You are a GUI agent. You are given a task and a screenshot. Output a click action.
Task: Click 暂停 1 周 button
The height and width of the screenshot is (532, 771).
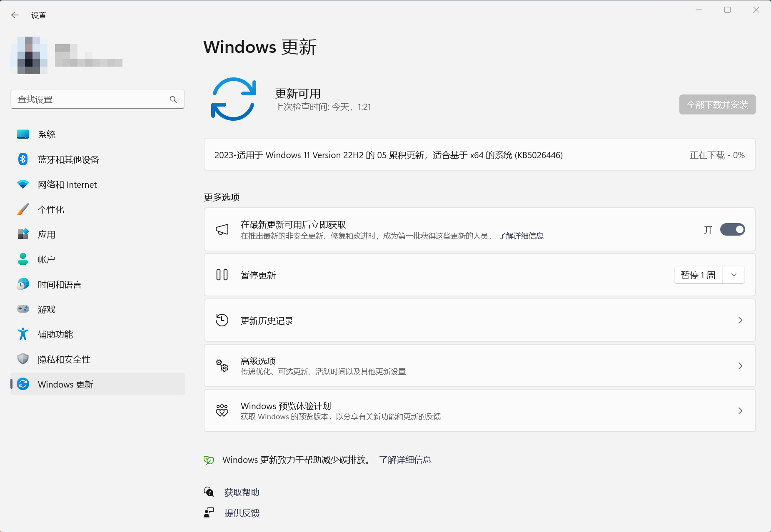click(698, 275)
